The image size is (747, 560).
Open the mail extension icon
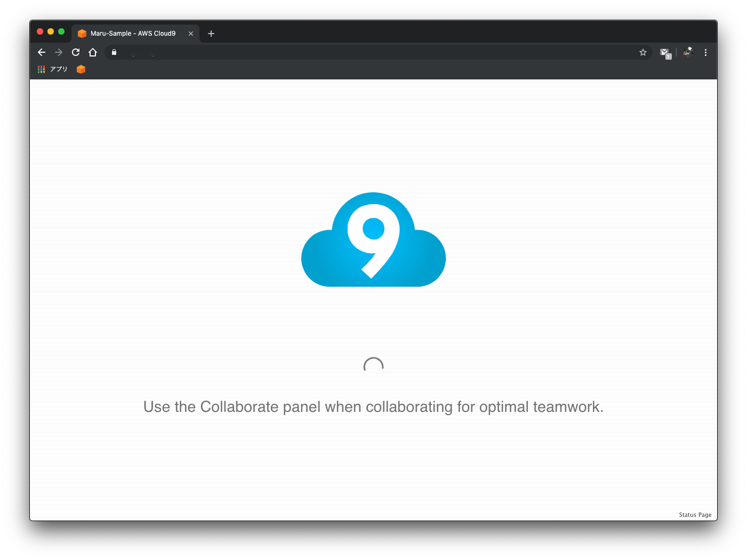[665, 53]
